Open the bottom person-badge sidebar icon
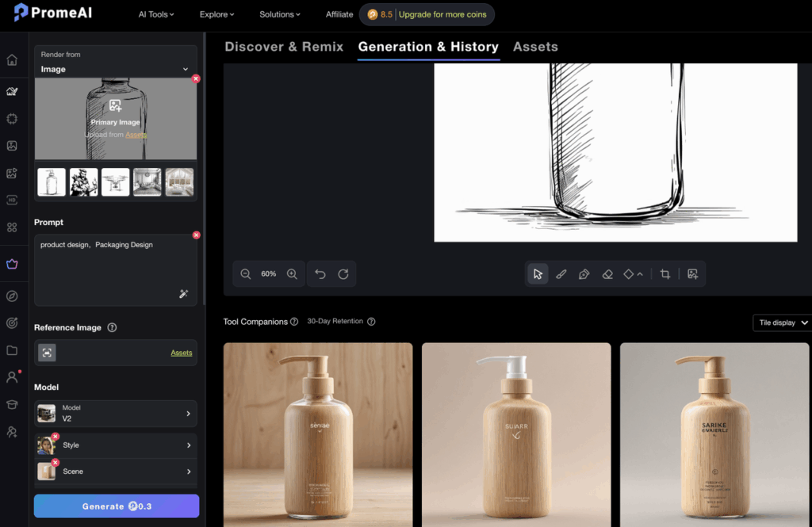The width and height of the screenshot is (812, 527). click(12, 431)
